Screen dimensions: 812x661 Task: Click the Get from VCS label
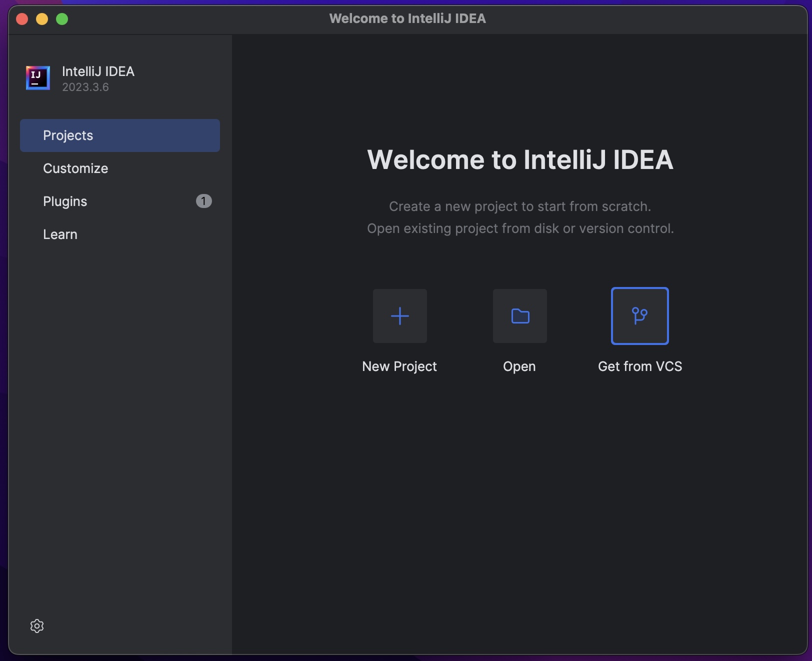[640, 366]
